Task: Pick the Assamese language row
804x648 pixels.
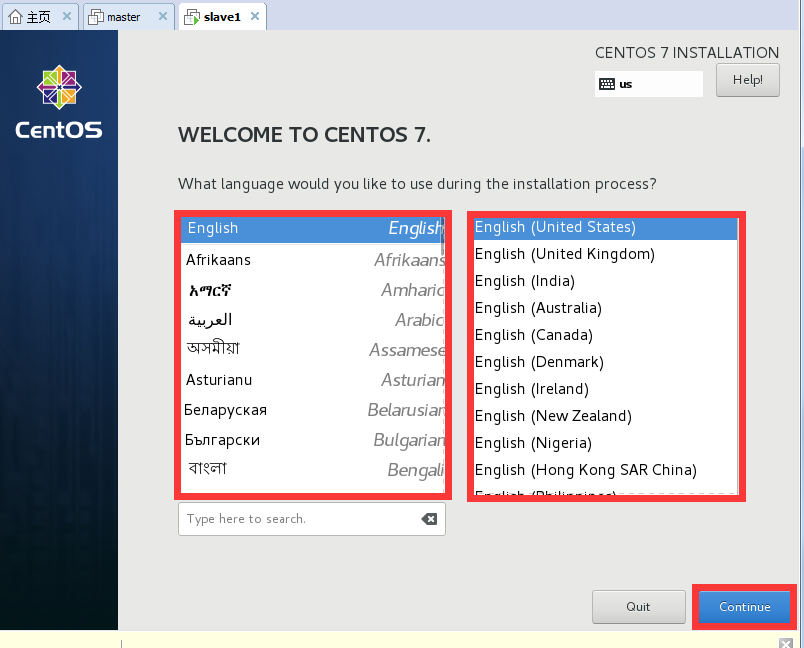Action: [x=312, y=350]
